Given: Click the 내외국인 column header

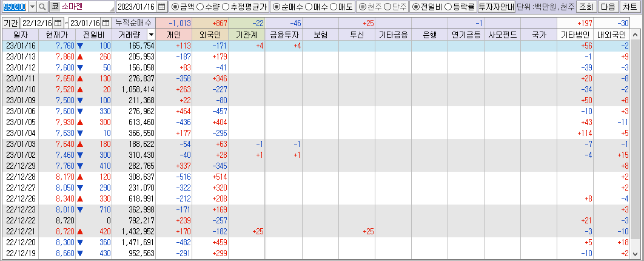Looking at the screenshot, I should pos(611,35).
